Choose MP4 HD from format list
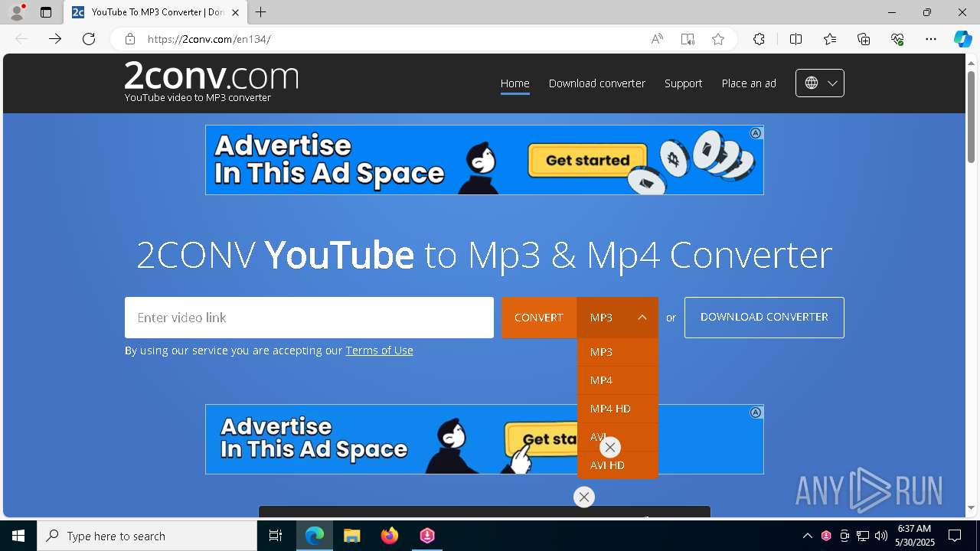Viewport: 980px width, 551px height. pyautogui.click(x=618, y=409)
